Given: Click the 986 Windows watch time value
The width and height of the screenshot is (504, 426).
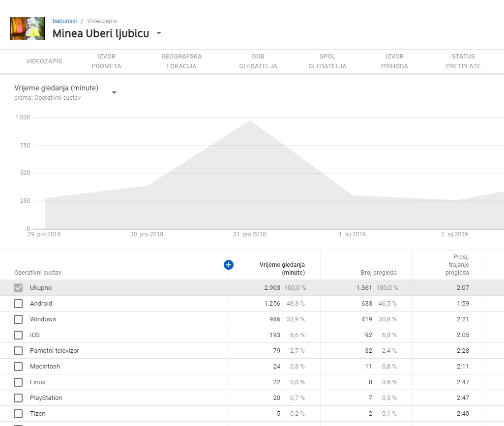Looking at the screenshot, I should tap(275, 319).
